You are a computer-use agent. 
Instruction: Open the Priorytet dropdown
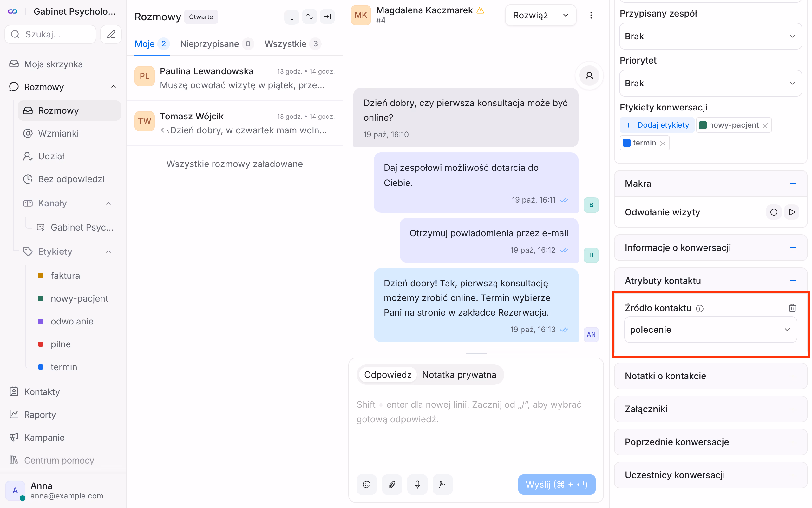[710, 83]
